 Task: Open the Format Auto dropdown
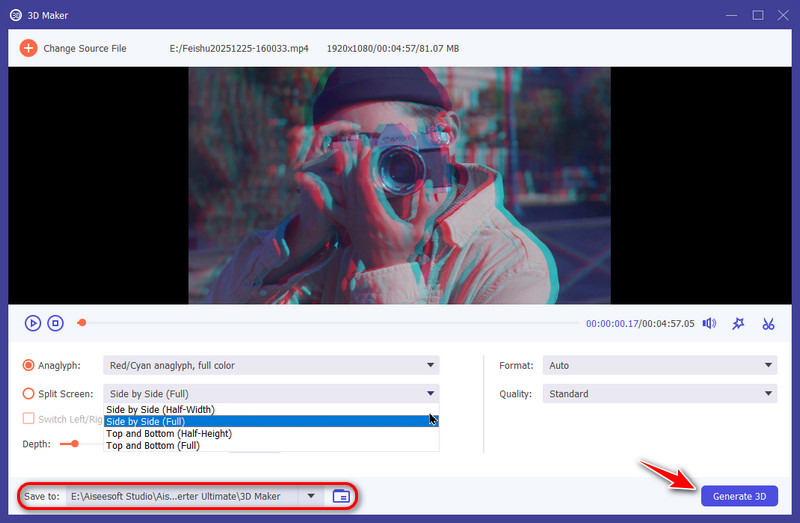[x=659, y=366]
